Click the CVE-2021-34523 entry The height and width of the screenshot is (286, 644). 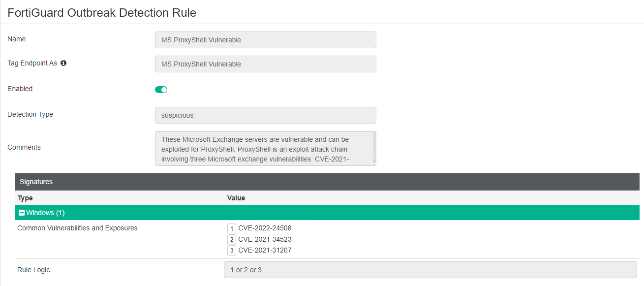265,239
